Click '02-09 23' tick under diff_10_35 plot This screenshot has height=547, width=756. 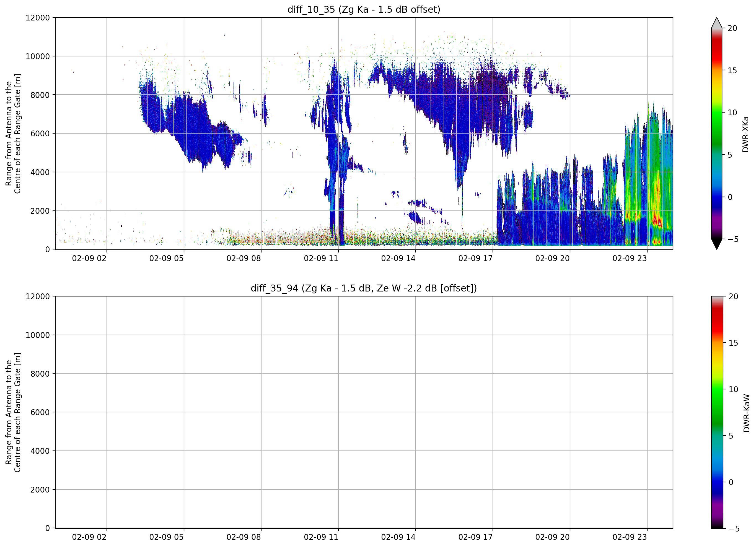tap(630, 259)
